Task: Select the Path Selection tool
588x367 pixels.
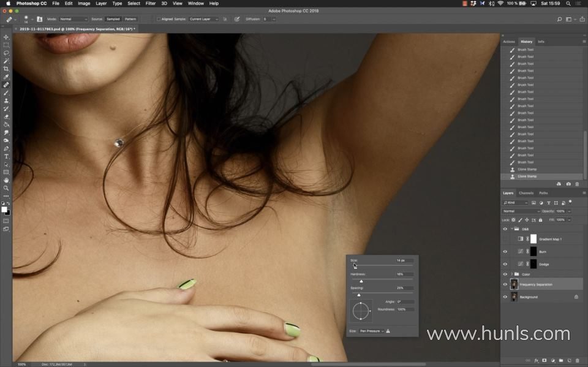Action: [x=6, y=164]
